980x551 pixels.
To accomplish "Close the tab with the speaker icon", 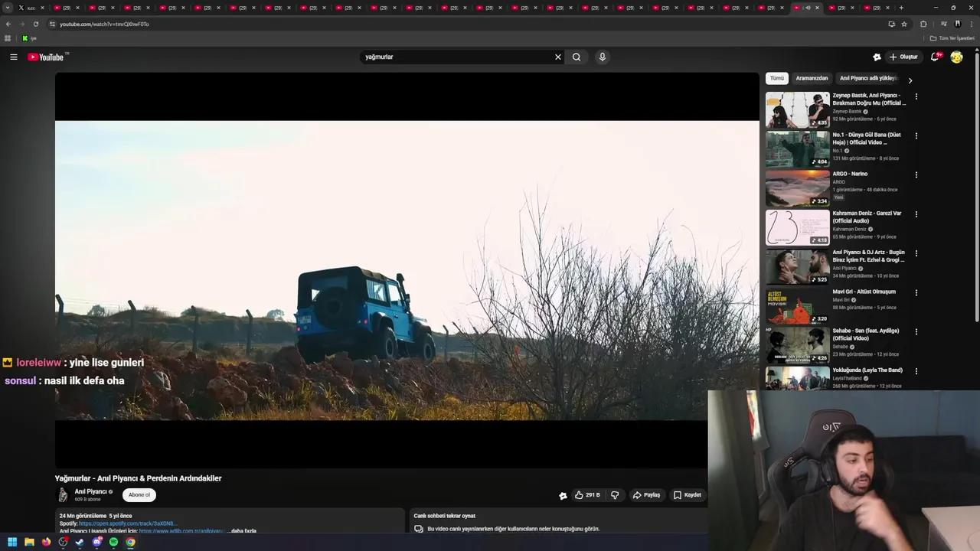I will coord(817,8).
